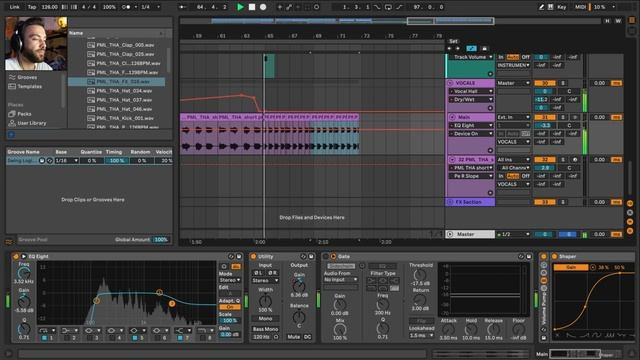Image resolution: width=640 pixels, height=360 pixels.
Task: Toggle Utility device activator
Action: pos(253,256)
